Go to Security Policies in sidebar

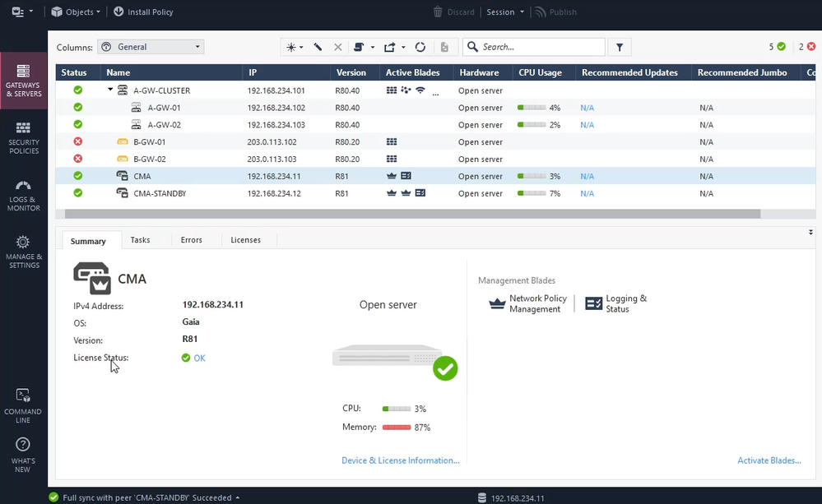click(x=23, y=137)
